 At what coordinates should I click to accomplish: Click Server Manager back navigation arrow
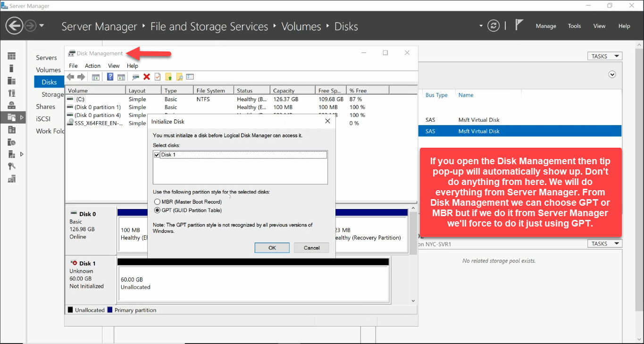[x=15, y=26]
